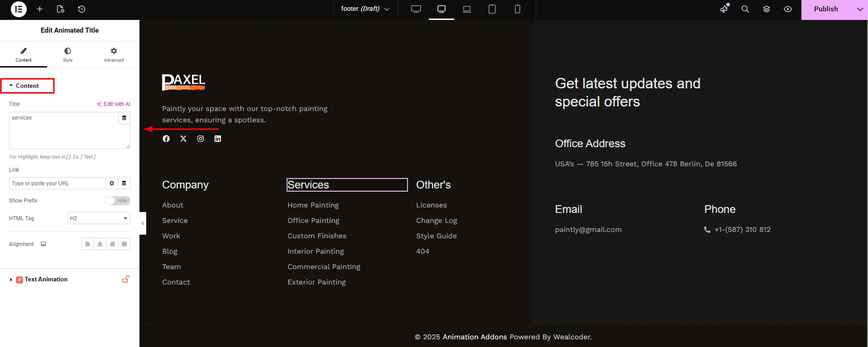The image size is (868, 347).
Task: Click the Facebook social icon
Action: [x=166, y=139]
